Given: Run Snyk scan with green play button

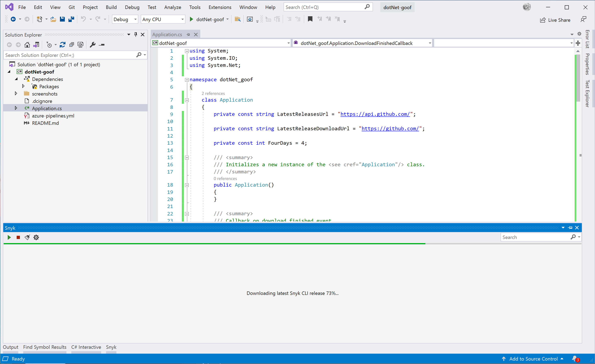Looking at the screenshot, I should coord(9,237).
